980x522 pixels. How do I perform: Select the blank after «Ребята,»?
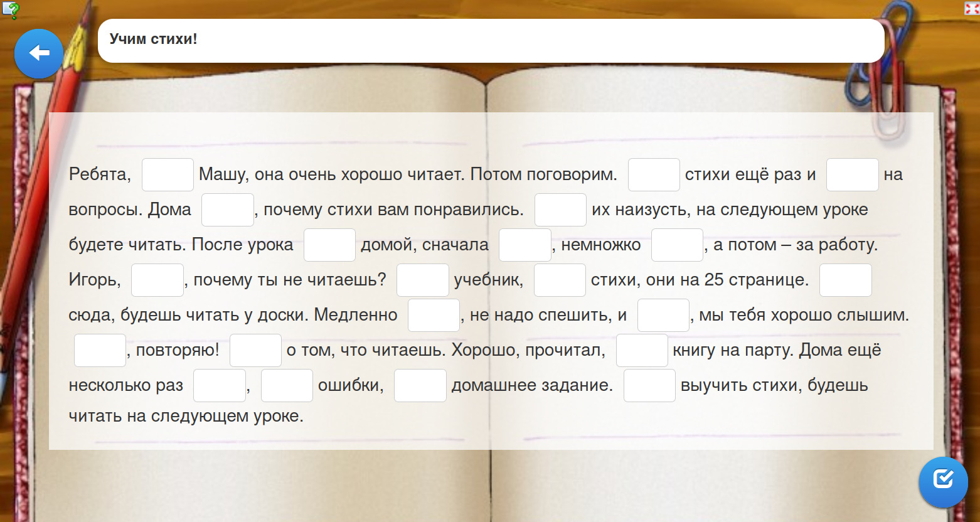(168, 174)
